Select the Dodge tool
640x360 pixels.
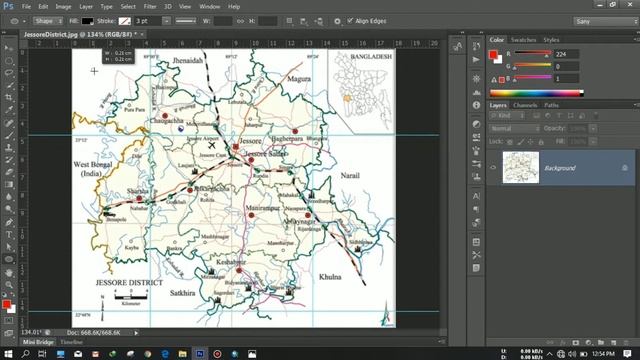coord(9,209)
